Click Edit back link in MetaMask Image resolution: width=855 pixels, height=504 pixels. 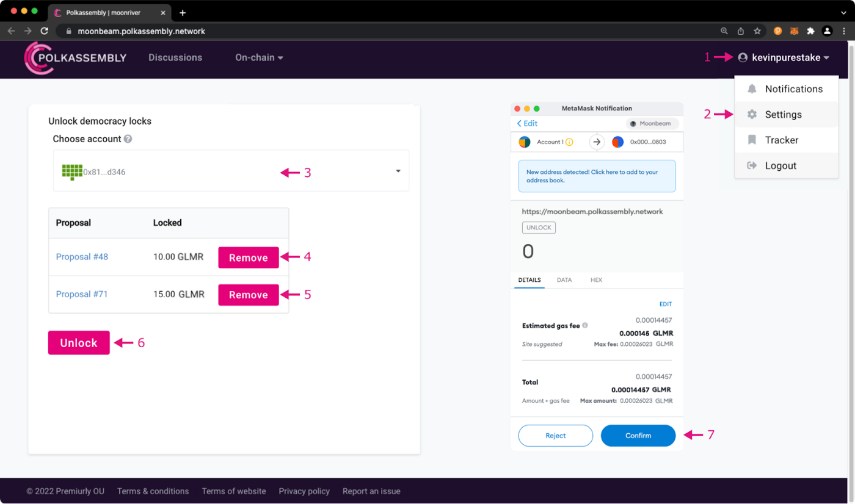(x=527, y=123)
